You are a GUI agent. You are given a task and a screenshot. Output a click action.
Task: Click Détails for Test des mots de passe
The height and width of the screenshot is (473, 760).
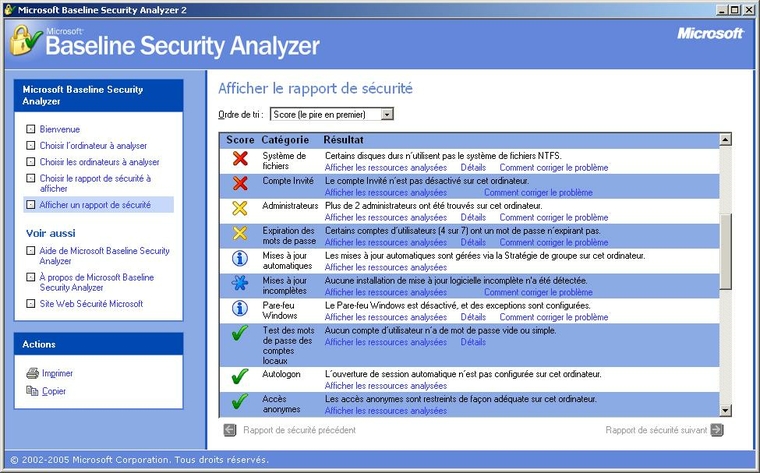click(473, 342)
